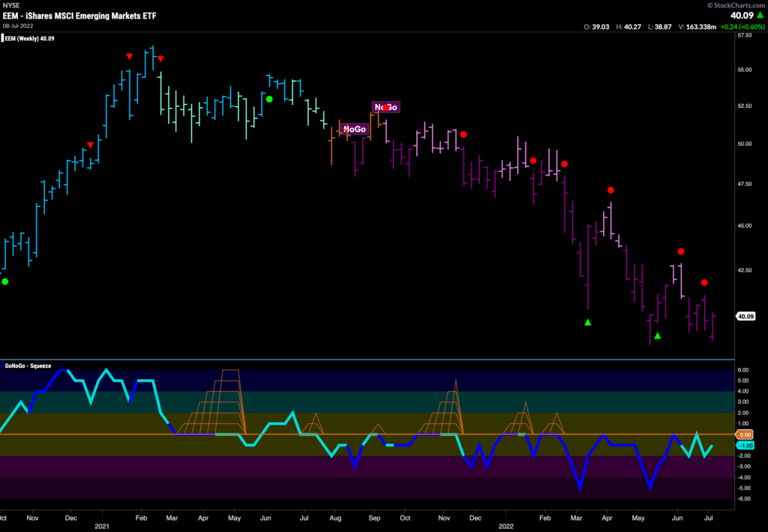Click the 57.50 price axis label
This screenshot has width=768, height=532.
pos(745,36)
